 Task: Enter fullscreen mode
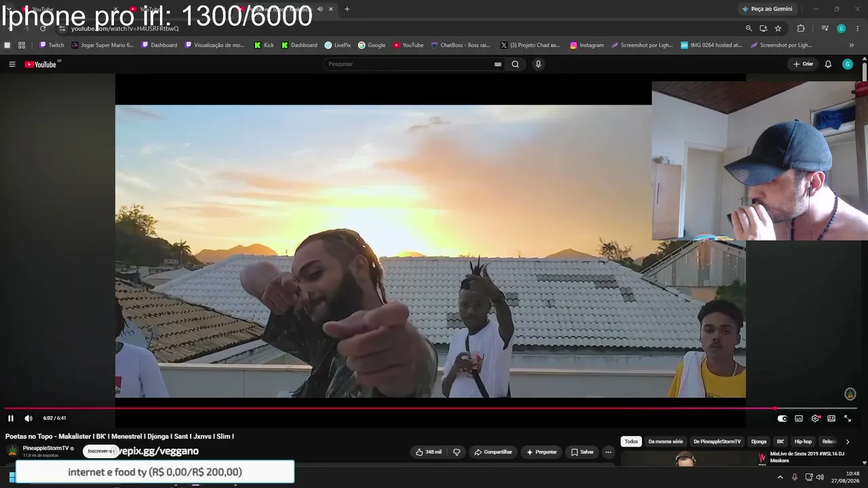click(848, 418)
